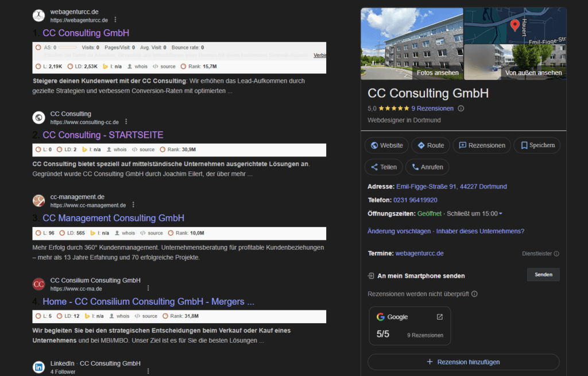
Task: Click LD: 2,53K link domain metric
Action: point(83,67)
